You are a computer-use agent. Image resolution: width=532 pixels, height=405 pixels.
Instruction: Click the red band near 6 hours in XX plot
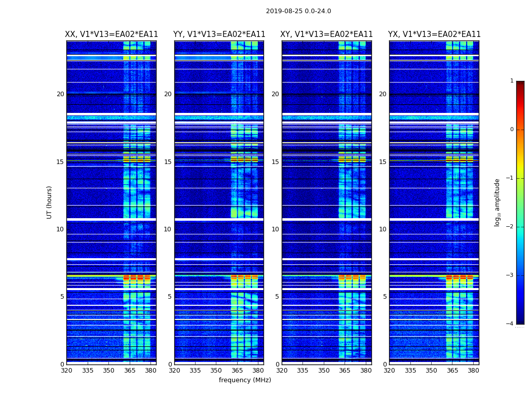click(137, 278)
